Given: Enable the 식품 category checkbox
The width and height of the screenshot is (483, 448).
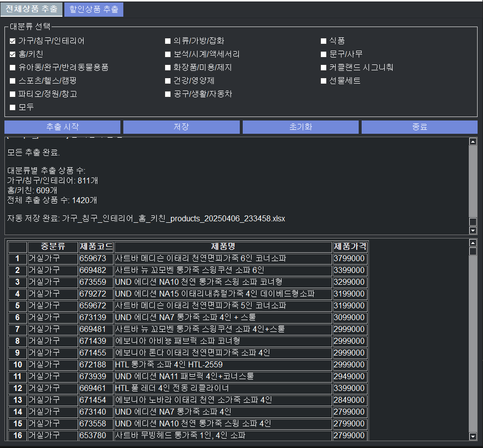Looking at the screenshot, I should (324, 41).
